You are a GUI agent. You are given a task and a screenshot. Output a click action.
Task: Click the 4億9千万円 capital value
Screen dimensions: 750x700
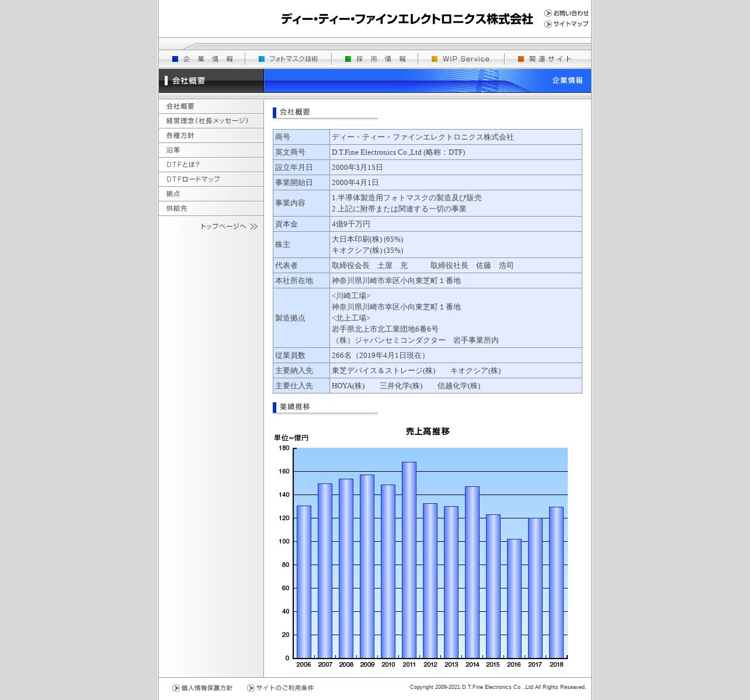(351, 224)
